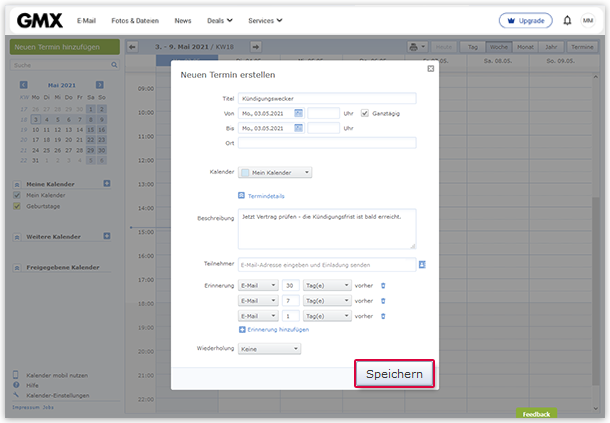Open the MM account avatar
Screen dimensions: 610x423
click(588, 20)
